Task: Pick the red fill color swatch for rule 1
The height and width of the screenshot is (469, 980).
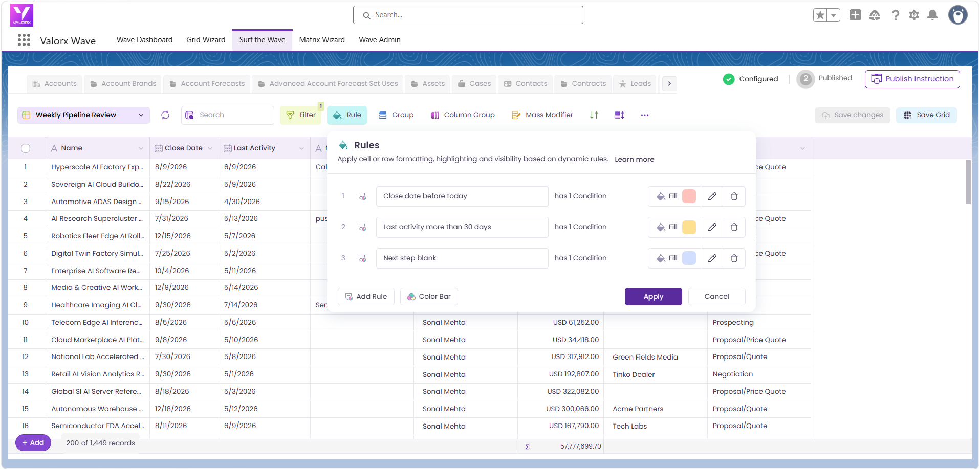Action: click(x=689, y=196)
